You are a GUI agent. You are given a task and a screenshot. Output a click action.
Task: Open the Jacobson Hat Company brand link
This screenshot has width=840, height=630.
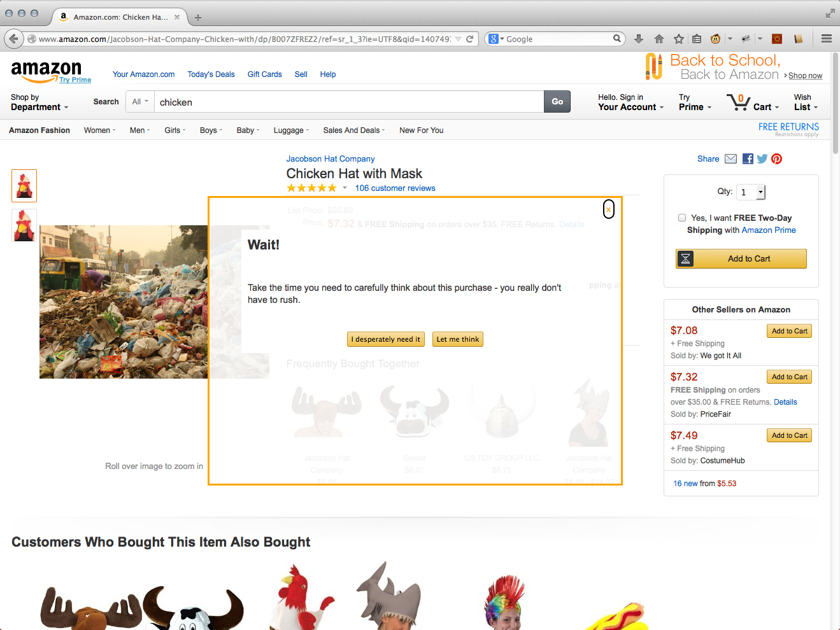(x=331, y=159)
